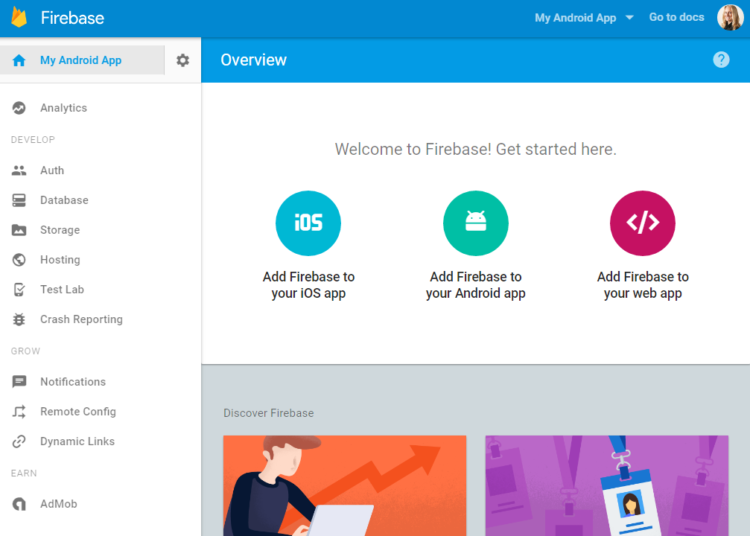Expand the My Android App project dropdown arrow
Image resolution: width=750 pixels, height=536 pixels.
click(x=629, y=18)
